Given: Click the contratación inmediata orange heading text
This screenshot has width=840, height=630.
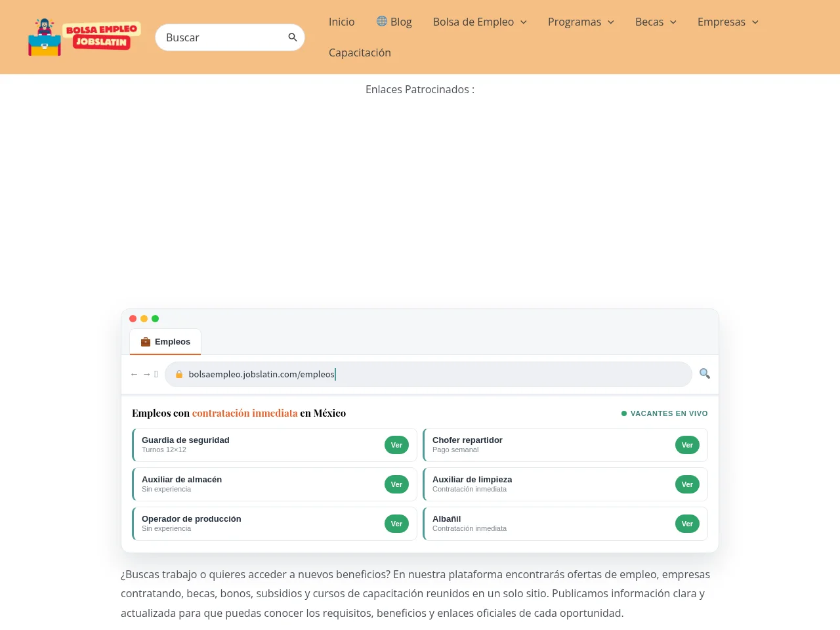Looking at the screenshot, I should coord(245,413).
